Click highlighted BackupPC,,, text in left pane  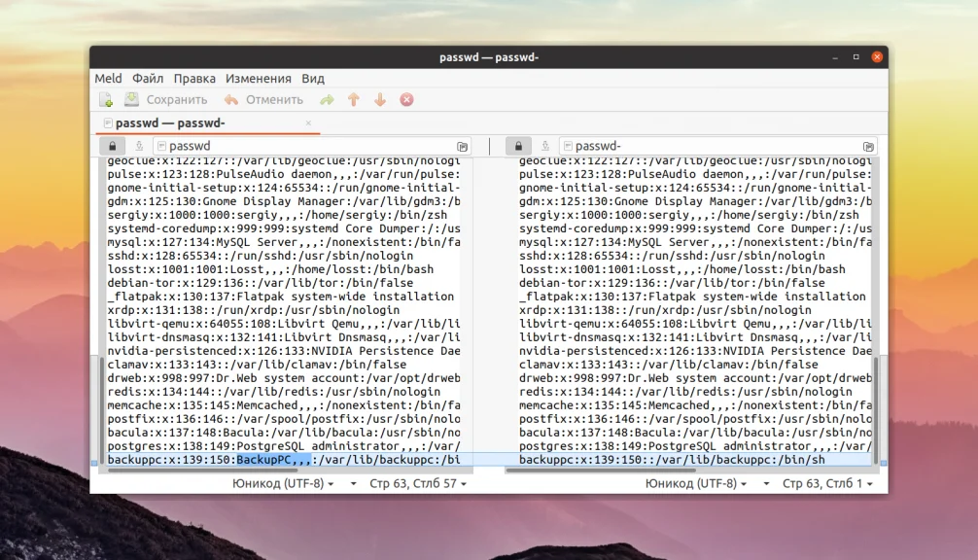273,460
